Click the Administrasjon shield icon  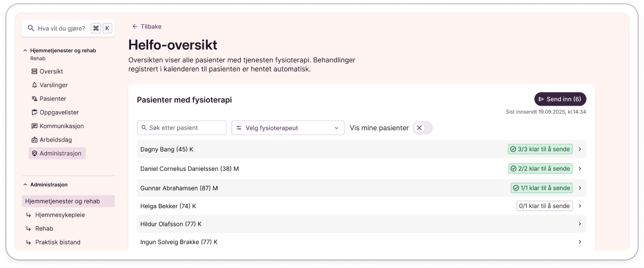(x=35, y=153)
